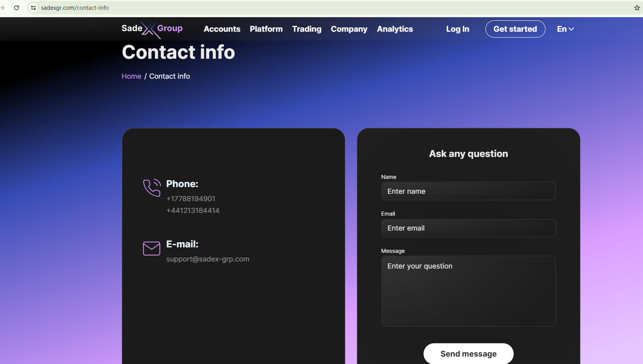Reload the page with the refresh icon
This screenshot has height=364, width=643.
(16, 8)
